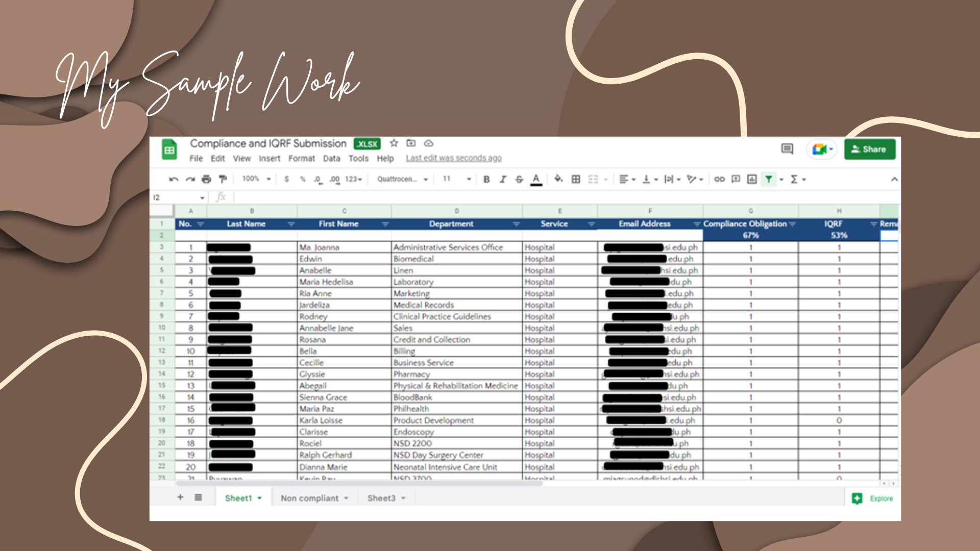Open the text color picker
The width and height of the screenshot is (980, 551).
click(x=536, y=180)
